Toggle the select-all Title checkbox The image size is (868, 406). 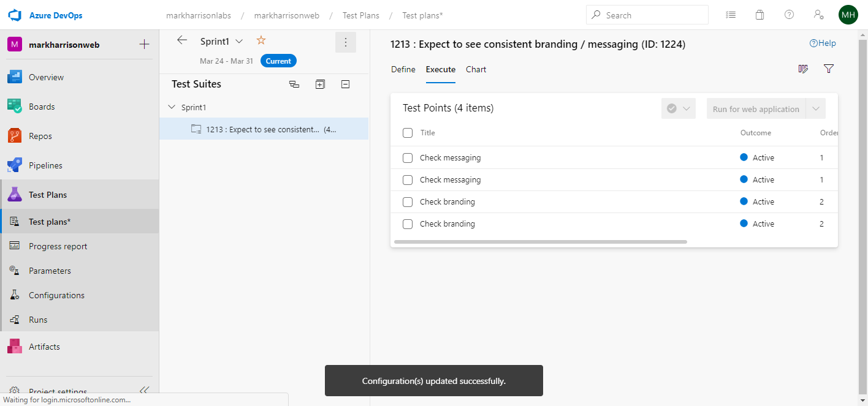(x=408, y=133)
